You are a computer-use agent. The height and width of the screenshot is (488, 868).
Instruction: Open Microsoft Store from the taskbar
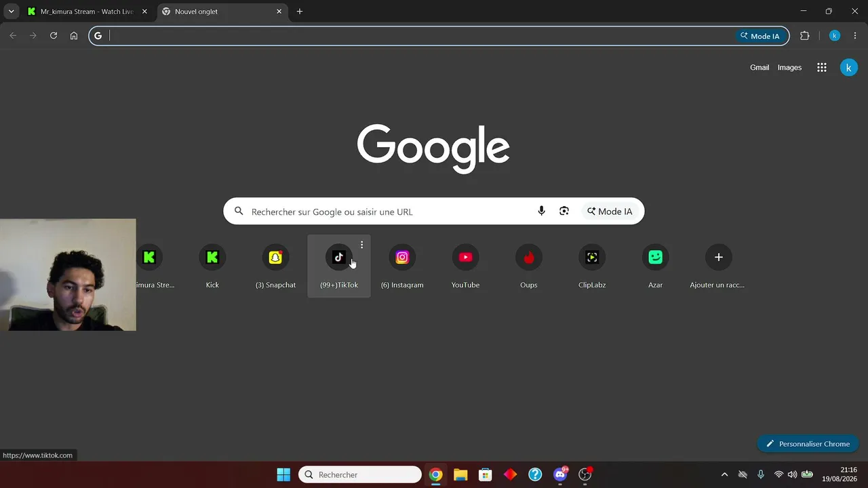(x=485, y=474)
